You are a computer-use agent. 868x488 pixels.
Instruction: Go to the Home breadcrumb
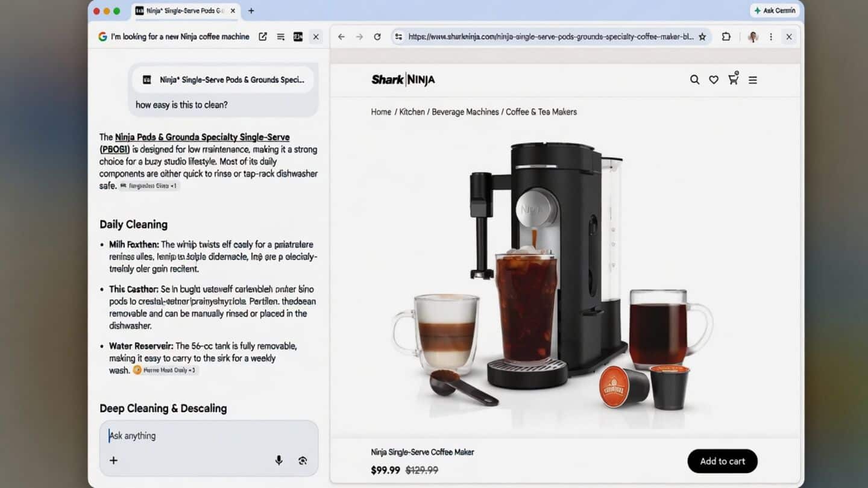tap(381, 112)
